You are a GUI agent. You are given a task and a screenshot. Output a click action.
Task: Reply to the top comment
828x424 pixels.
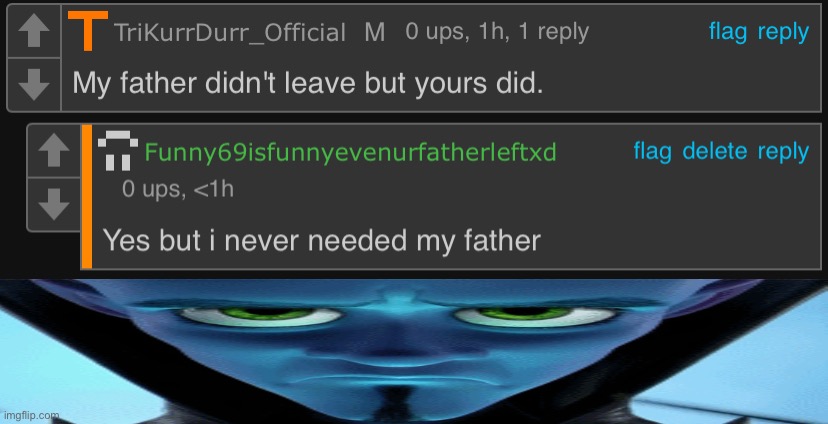point(783,32)
